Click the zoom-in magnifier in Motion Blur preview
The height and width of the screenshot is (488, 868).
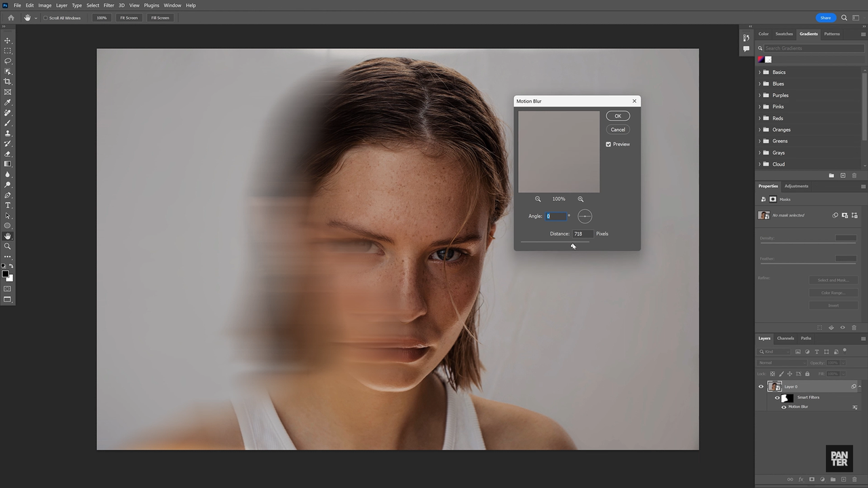pyautogui.click(x=580, y=199)
